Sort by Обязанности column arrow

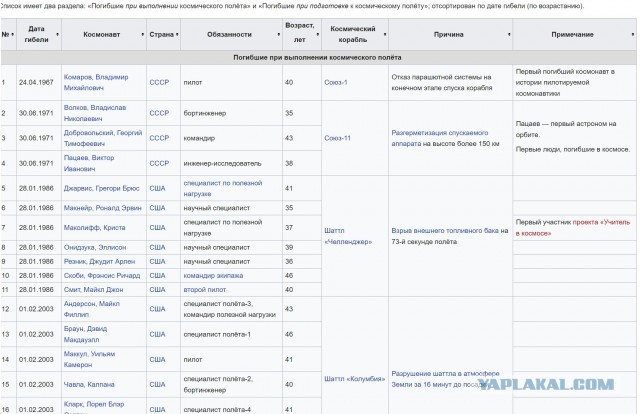tap(279, 34)
